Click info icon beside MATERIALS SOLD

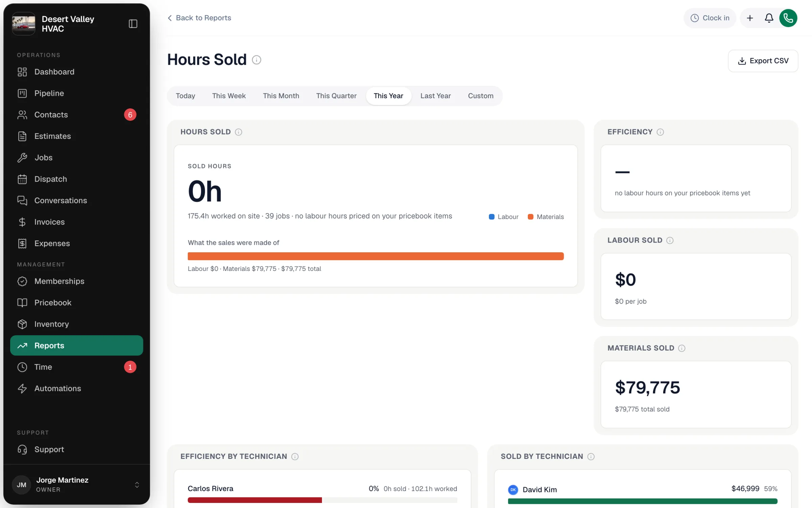point(682,348)
